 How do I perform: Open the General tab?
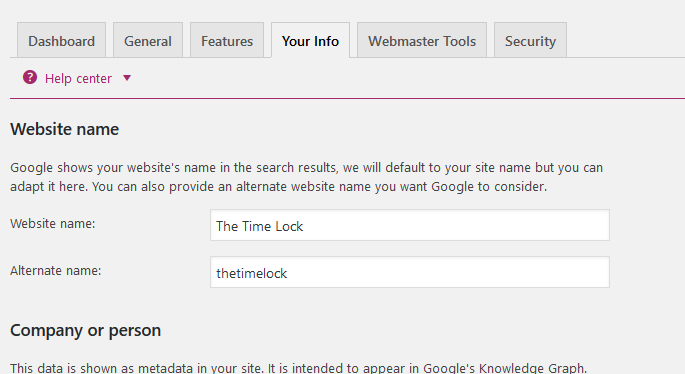coord(148,40)
